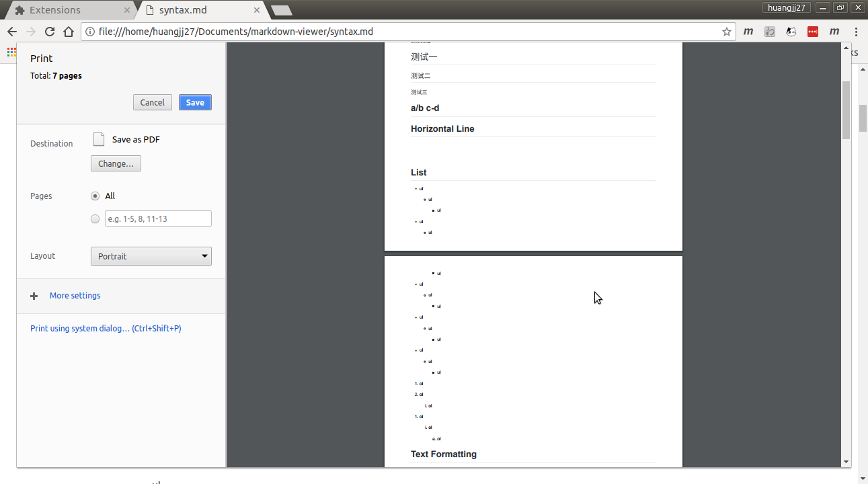Open the red LastPass extension icon

(x=813, y=32)
